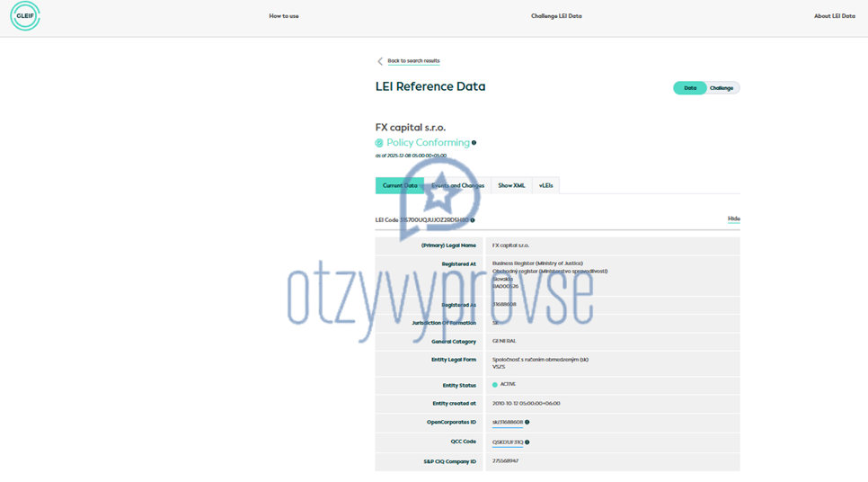The image size is (868, 482).
Task: Click the entity creation date 2010-10-12
Action: [x=526, y=404]
